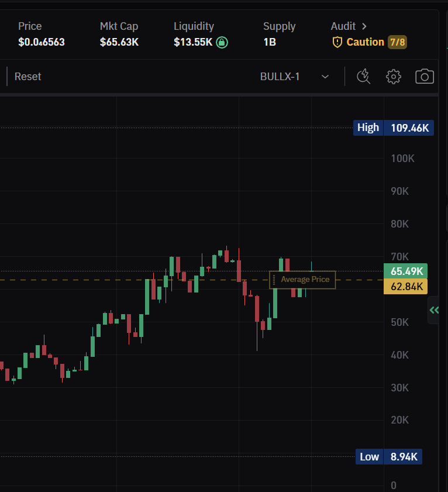Screen dimensions: 448x492
Task: Click the 40K axis label
Action: tap(399, 355)
